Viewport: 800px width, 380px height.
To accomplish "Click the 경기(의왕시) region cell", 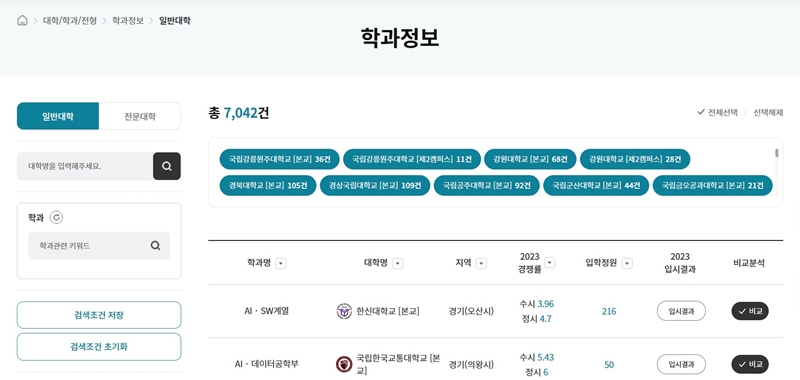I will 471,364.
